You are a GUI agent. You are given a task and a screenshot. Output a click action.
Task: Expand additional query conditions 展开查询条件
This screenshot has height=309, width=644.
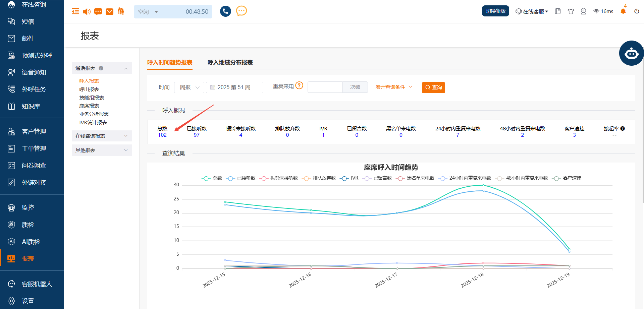393,87
